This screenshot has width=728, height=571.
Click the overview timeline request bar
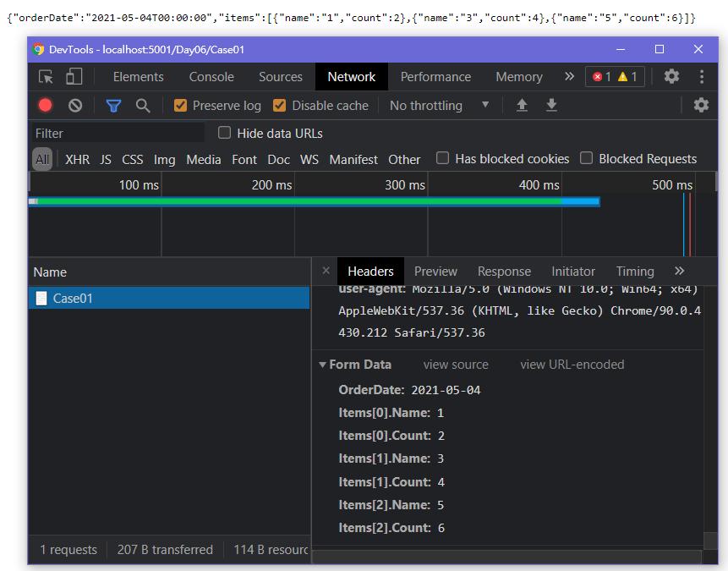pyautogui.click(x=315, y=201)
